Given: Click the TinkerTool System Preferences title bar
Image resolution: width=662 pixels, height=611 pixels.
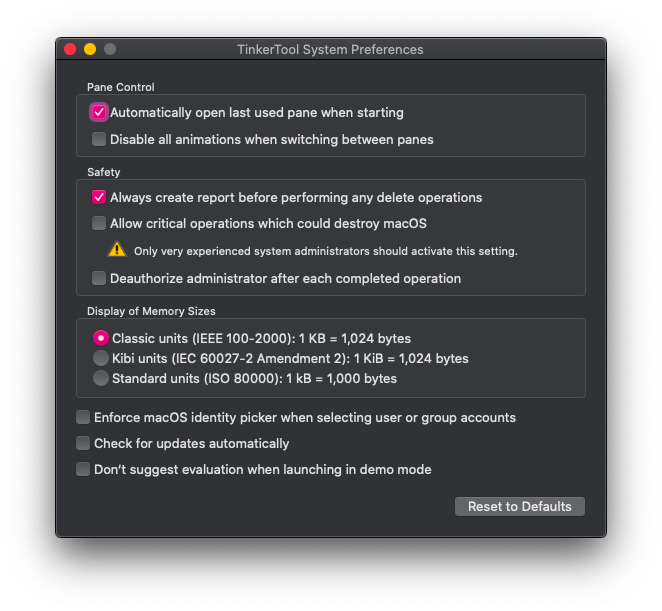Looking at the screenshot, I should (x=330, y=49).
